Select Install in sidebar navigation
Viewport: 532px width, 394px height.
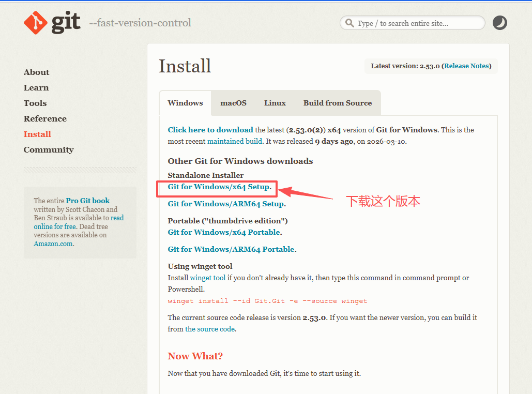(x=37, y=134)
